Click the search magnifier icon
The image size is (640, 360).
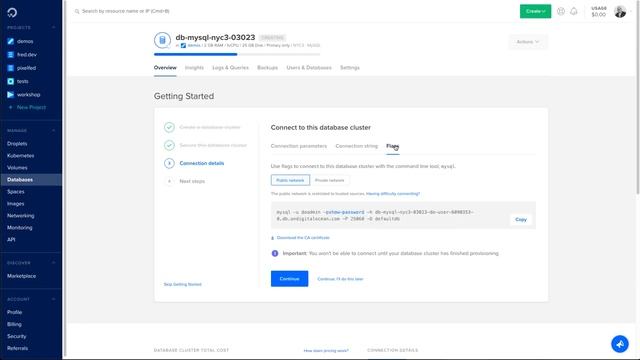point(77,11)
